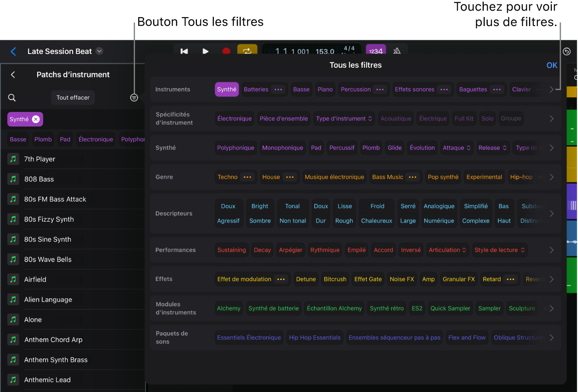Click the Tout effacer button

point(73,98)
